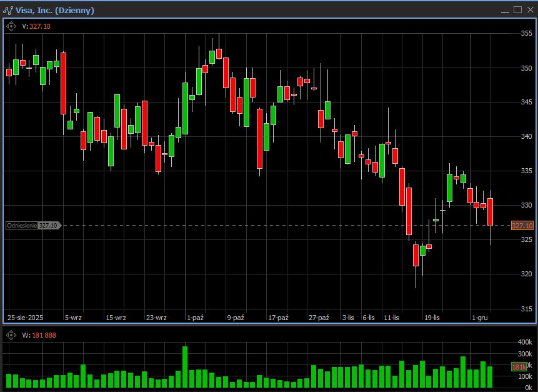The image size is (538, 392).
Task: Close the Visa, Inc. chart window
Action: [x=529, y=9]
